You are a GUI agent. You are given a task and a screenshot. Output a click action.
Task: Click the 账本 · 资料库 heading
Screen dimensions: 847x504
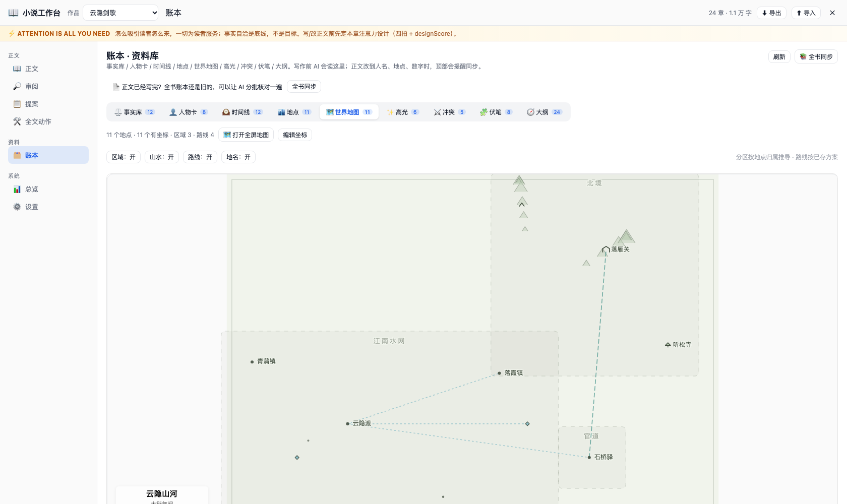[133, 55]
